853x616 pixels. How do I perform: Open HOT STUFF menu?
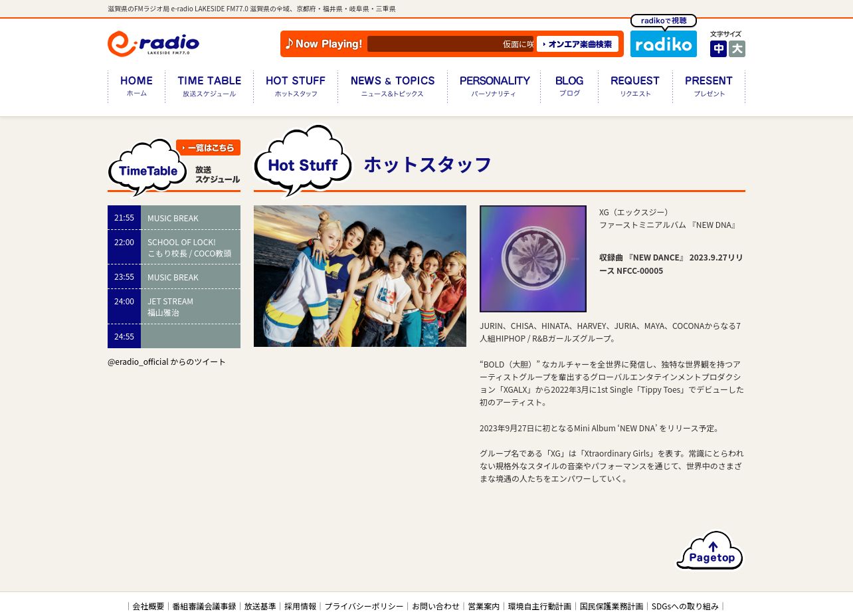coord(296,86)
